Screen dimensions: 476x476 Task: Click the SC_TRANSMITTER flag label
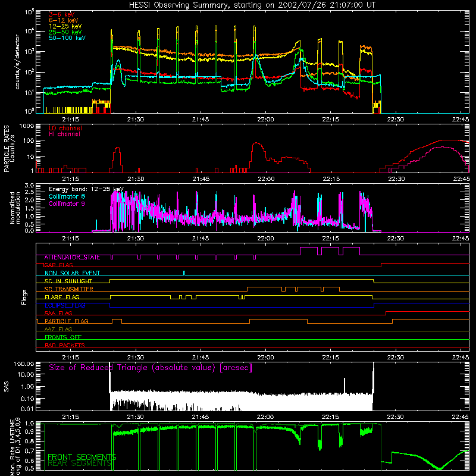coord(69,289)
